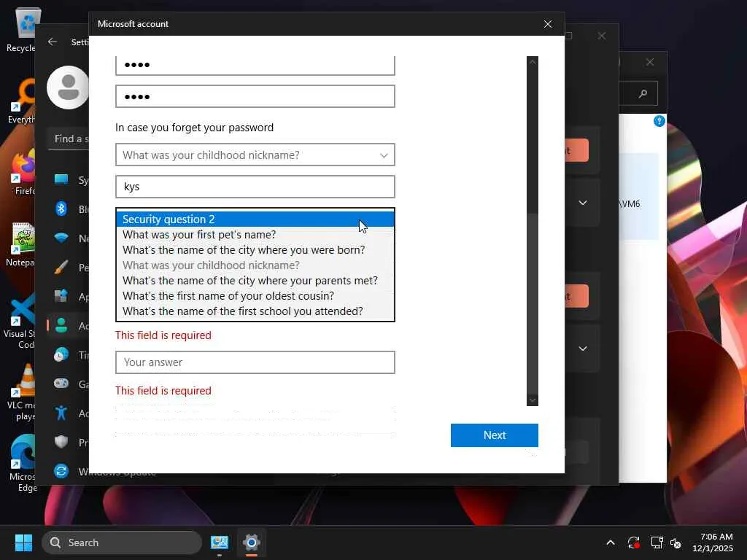Open the Visual Studio Code desktop shortcut
Image resolution: width=747 pixels, height=560 pixels.
tap(19, 322)
